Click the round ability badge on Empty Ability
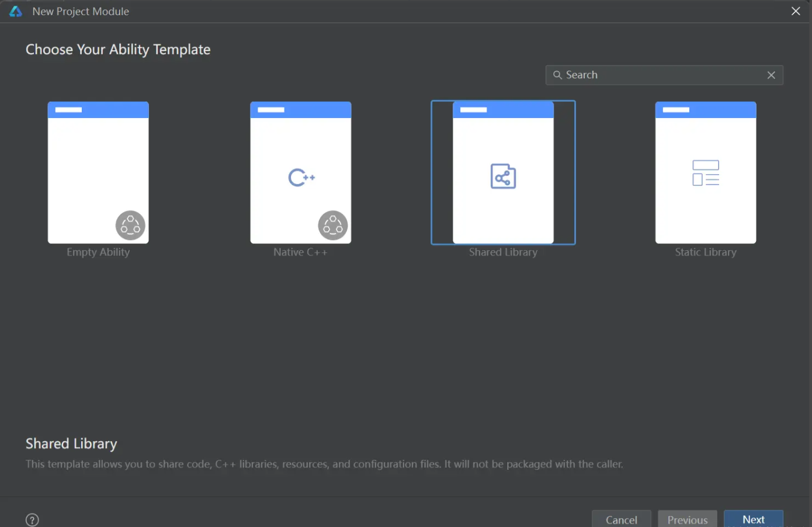Screen dimensions: 812x527 tap(130, 226)
